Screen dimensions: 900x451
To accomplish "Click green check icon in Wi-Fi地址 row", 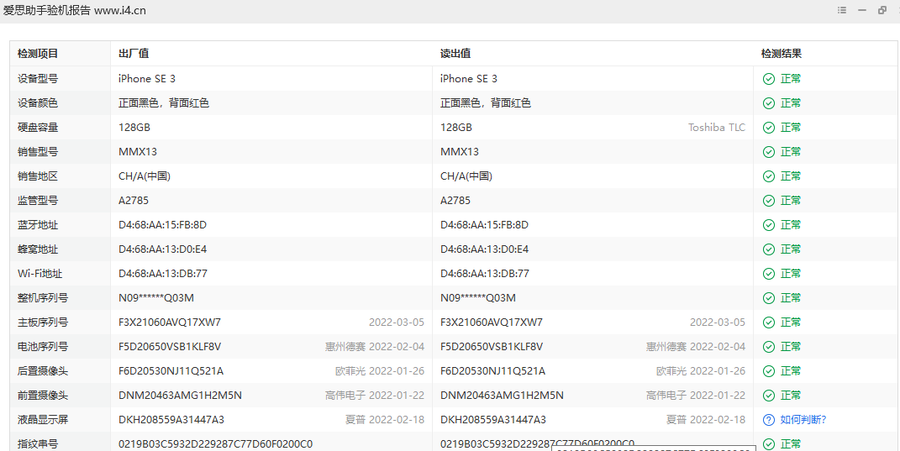I will click(769, 274).
